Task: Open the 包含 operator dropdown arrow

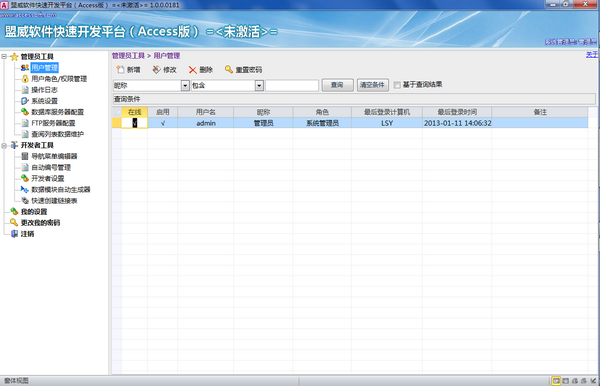Action: click(x=259, y=85)
